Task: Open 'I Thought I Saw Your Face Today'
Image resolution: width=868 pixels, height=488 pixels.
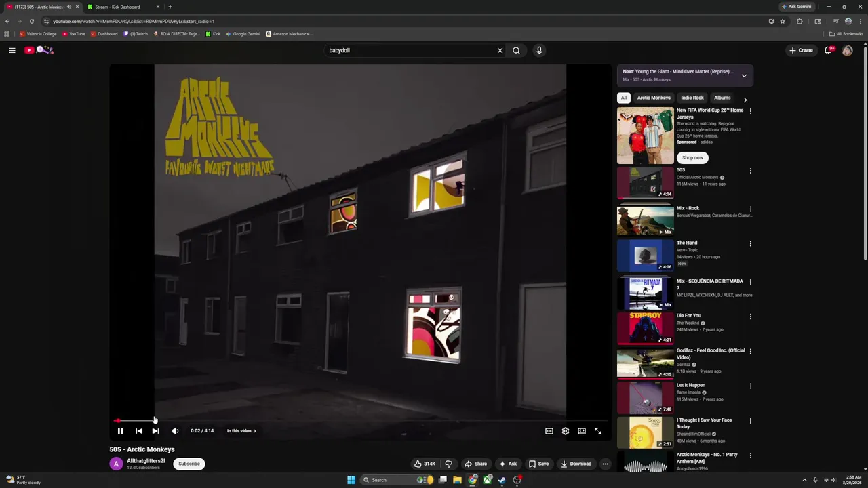Action: click(x=646, y=433)
